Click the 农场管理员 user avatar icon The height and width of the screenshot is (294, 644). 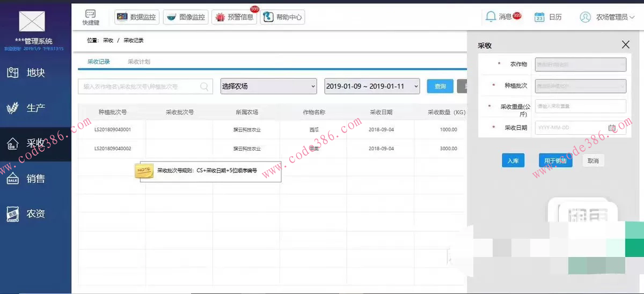tap(585, 17)
